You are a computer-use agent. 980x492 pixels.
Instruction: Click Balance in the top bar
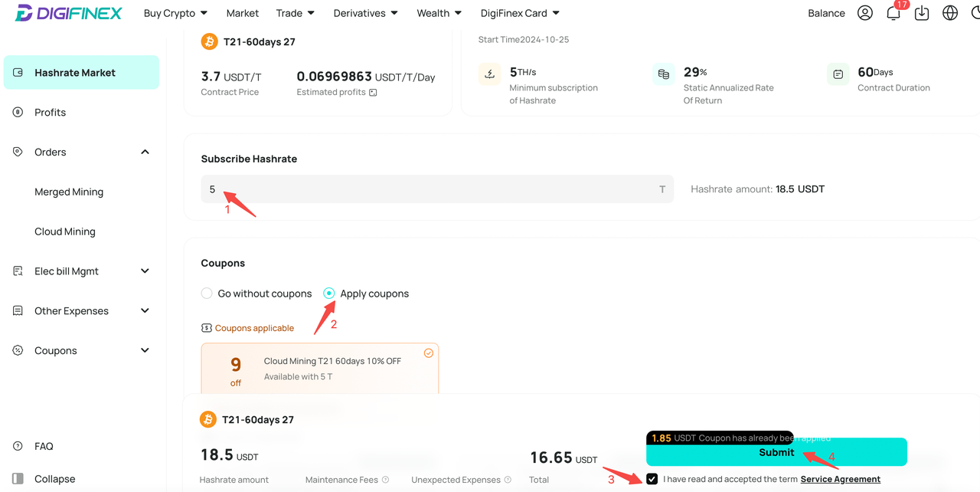826,13
